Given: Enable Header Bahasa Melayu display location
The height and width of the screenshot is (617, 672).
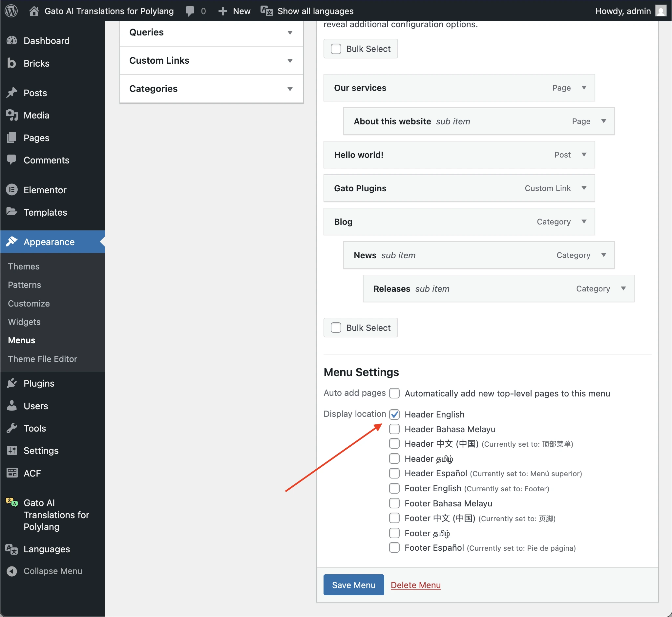Looking at the screenshot, I should (x=394, y=429).
